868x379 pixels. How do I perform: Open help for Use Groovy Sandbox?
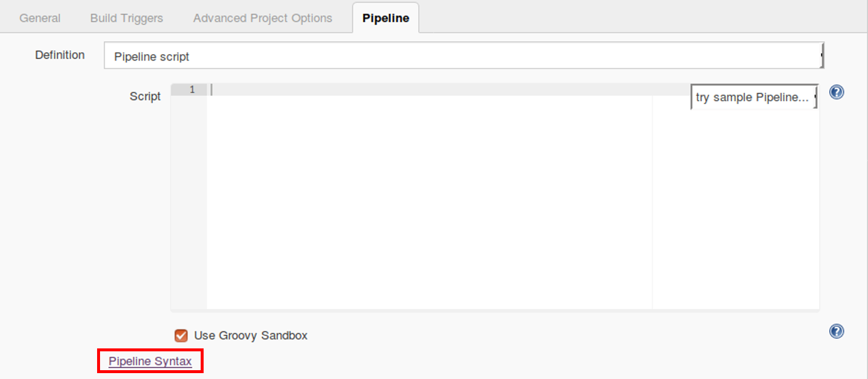pyautogui.click(x=836, y=331)
